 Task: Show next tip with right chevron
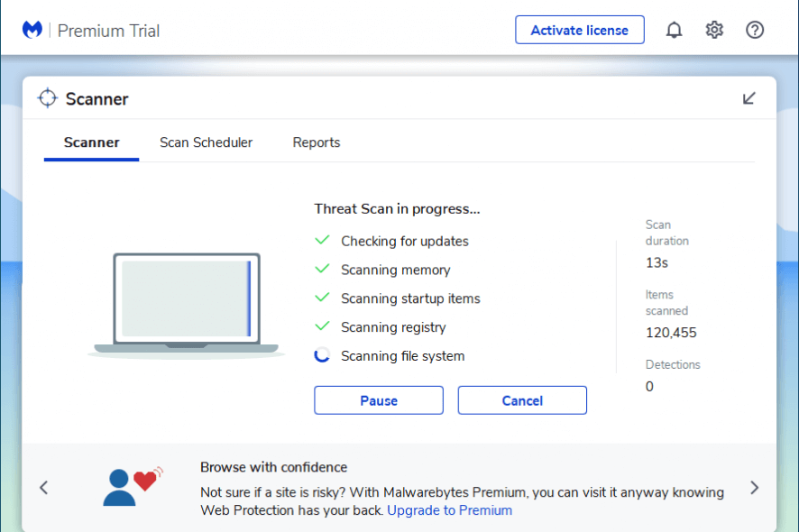tap(755, 488)
